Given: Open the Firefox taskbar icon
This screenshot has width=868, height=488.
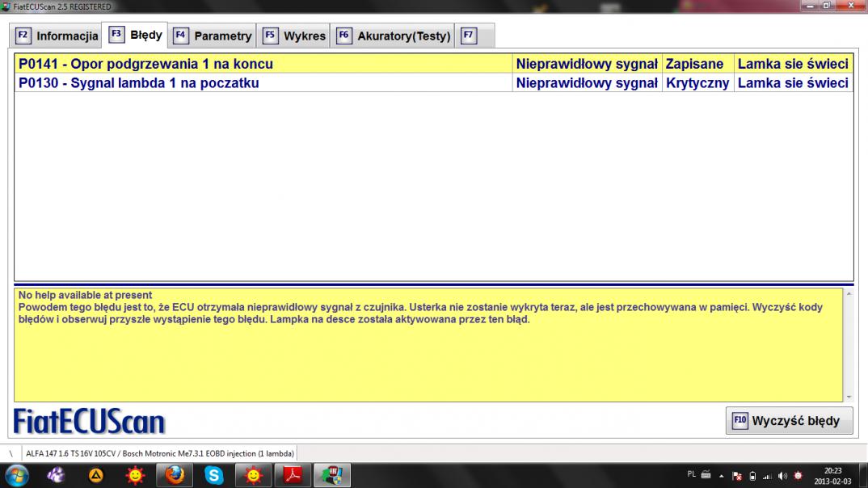Looking at the screenshot, I should pyautogui.click(x=175, y=475).
